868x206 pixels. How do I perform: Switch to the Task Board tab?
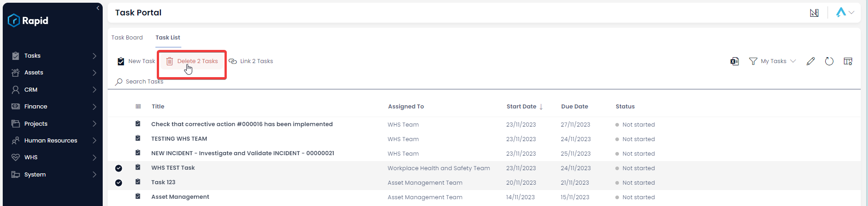[x=127, y=38]
